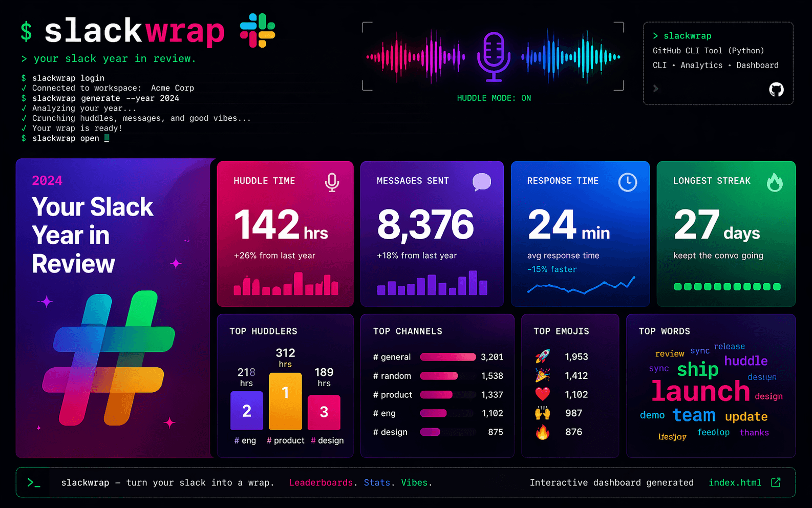
Task: Click the party popper emoji row
Action: coord(562,375)
